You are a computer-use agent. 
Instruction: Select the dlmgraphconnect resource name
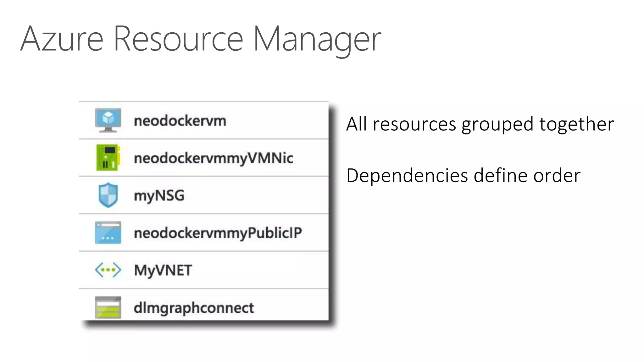tap(194, 308)
